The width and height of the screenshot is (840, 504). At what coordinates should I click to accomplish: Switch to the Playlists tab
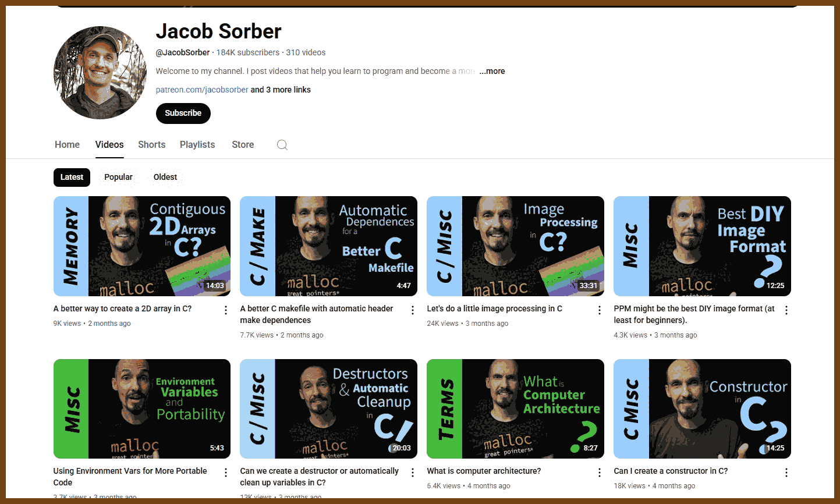click(197, 144)
